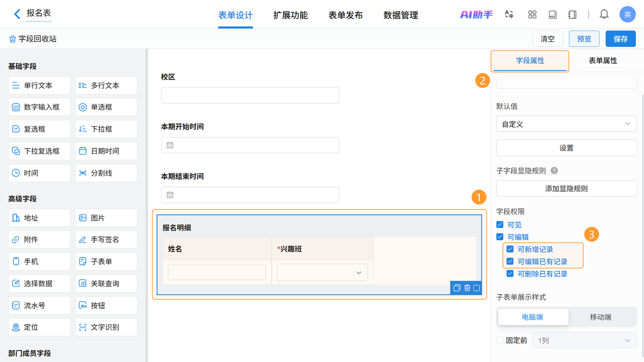
Task: Click the notebook icon in header
Action: [x=572, y=14]
